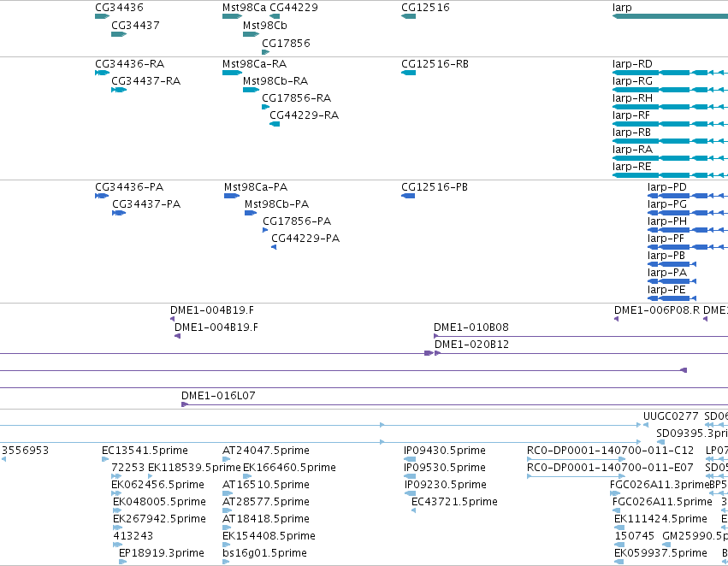This screenshot has height=566, width=728.
Task: Select the EK059937.5prime EST label
Action: [660, 553]
